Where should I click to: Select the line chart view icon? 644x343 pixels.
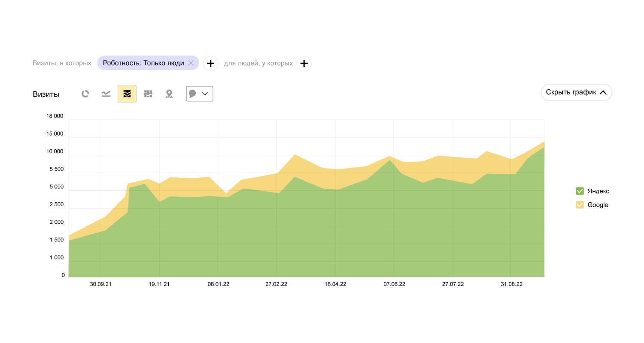pos(106,94)
